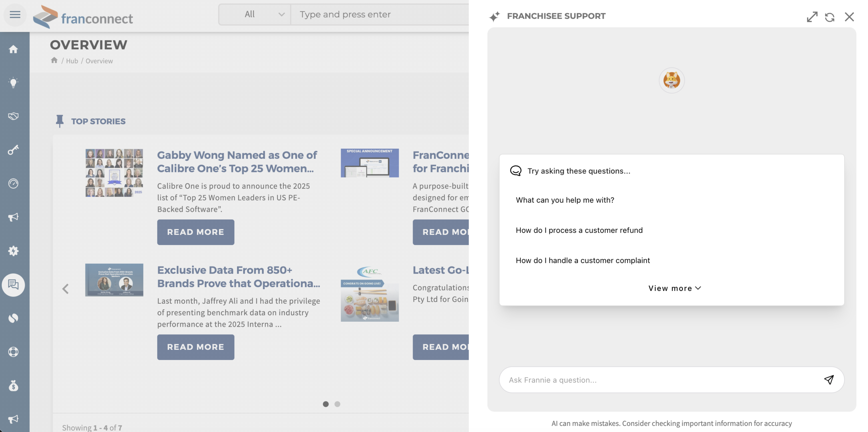Viewport: 868px width, 432px height.
Task: Choose 'What can you help me with?'
Action: (x=565, y=200)
